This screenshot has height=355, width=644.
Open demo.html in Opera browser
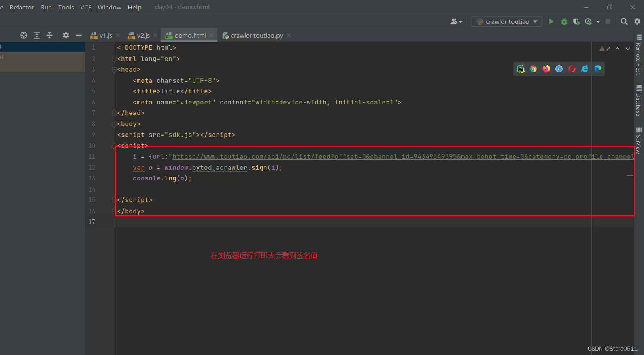(x=572, y=69)
